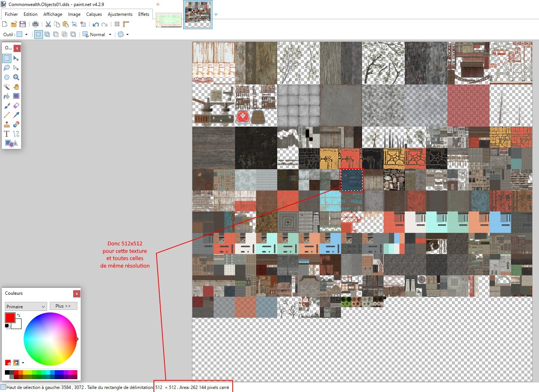Set selection mode to Intersect
Screen dimensions: 539x392
click(64, 34)
